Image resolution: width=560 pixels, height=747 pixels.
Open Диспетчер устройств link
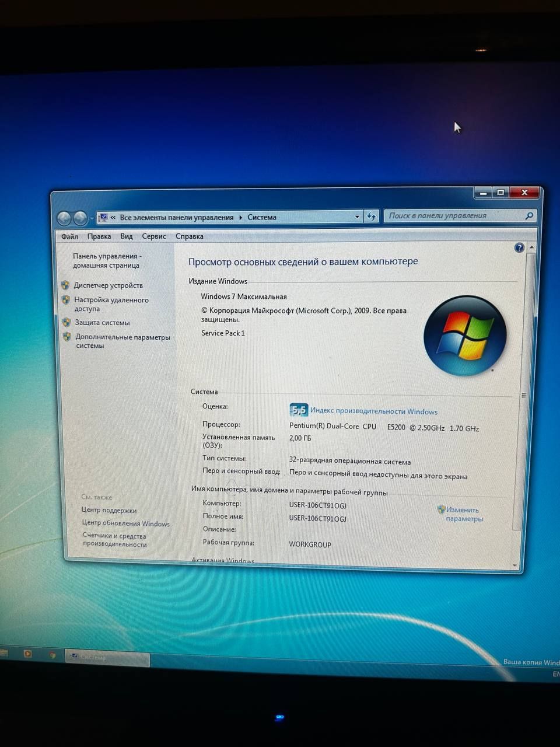(108, 285)
